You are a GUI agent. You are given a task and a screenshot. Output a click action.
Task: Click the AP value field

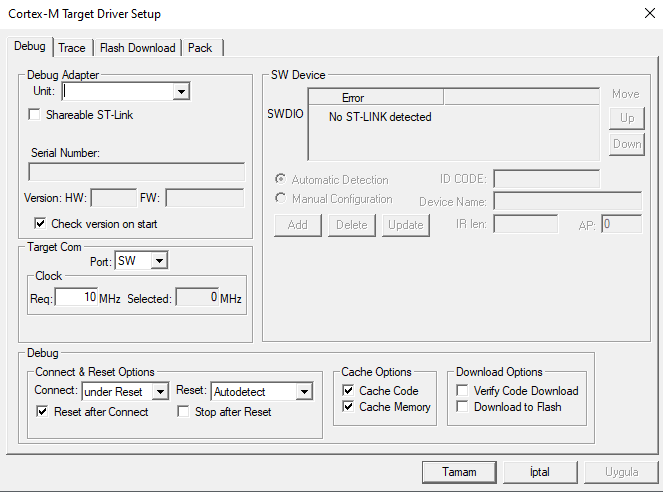pyautogui.click(x=622, y=224)
